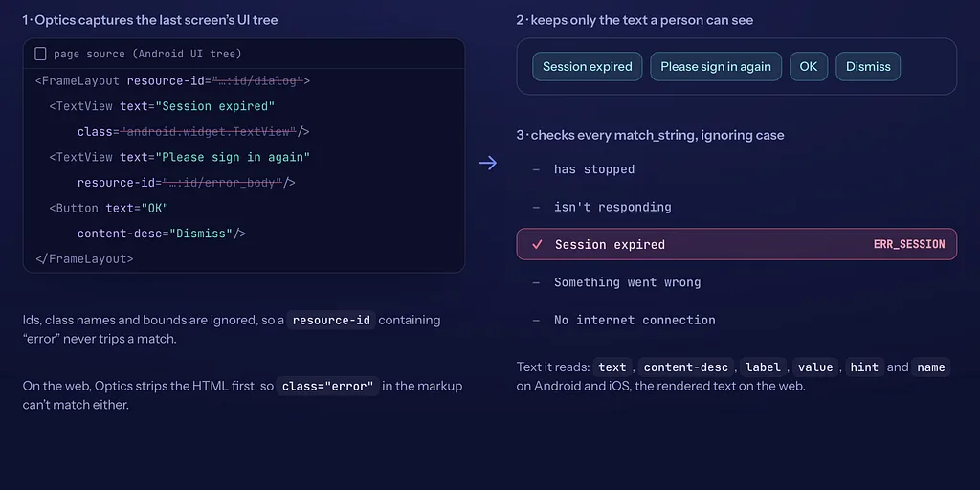Click the inline class="error" code tag

click(327, 387)
